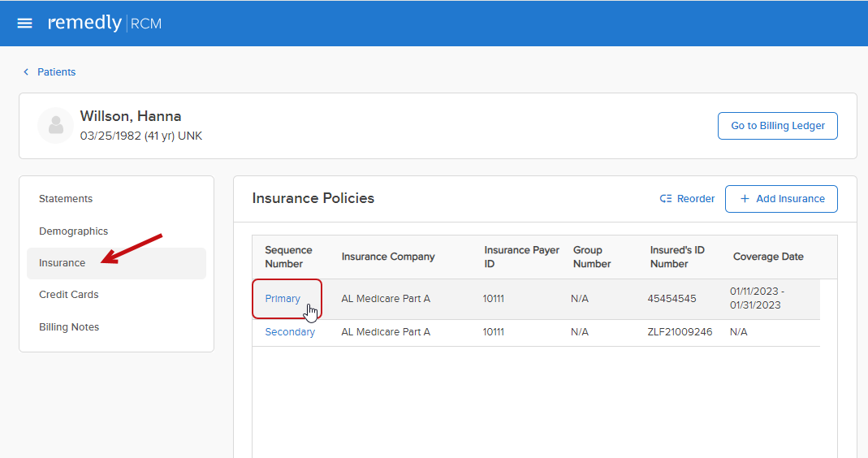The image size is (868, 458).
Task: Click insured ID 45454545 in the Primary row
Action: pyautogui.click(x=672, y=299)
